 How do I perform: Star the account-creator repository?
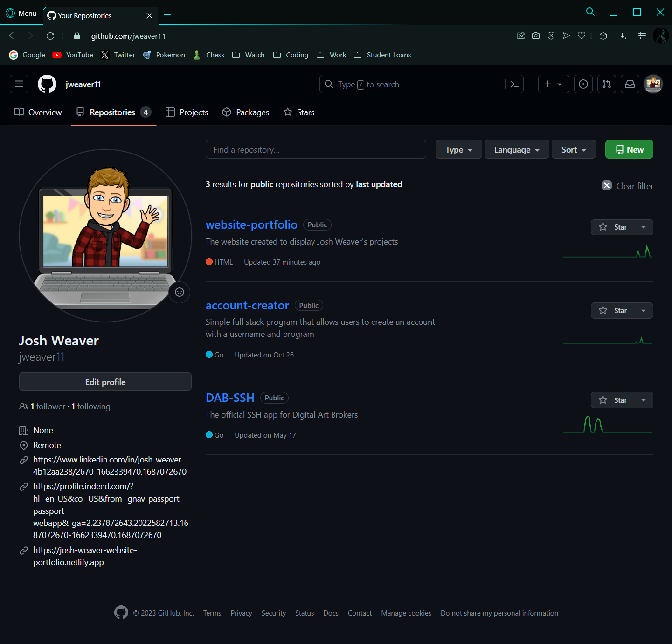coord(613,311)
